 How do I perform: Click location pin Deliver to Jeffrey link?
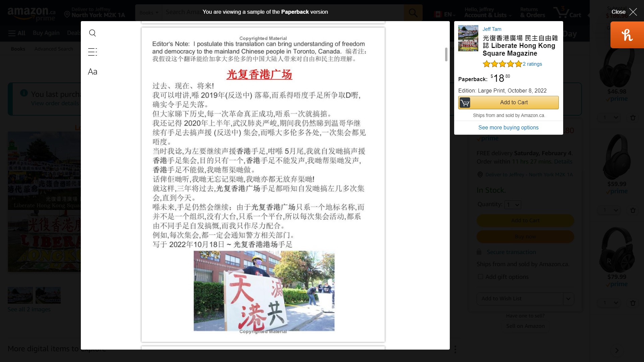[x=525, y=175]
